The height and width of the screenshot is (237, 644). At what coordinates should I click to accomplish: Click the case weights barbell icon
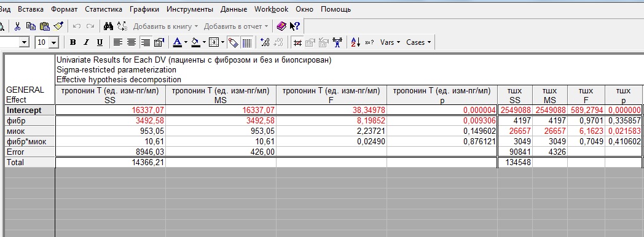click(337, 42)
